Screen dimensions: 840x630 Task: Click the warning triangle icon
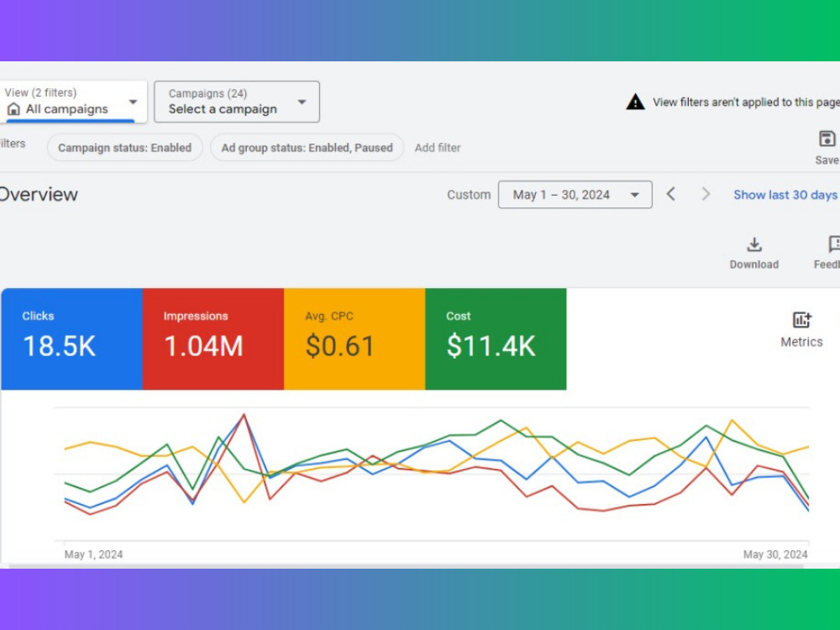click(635, 102)
